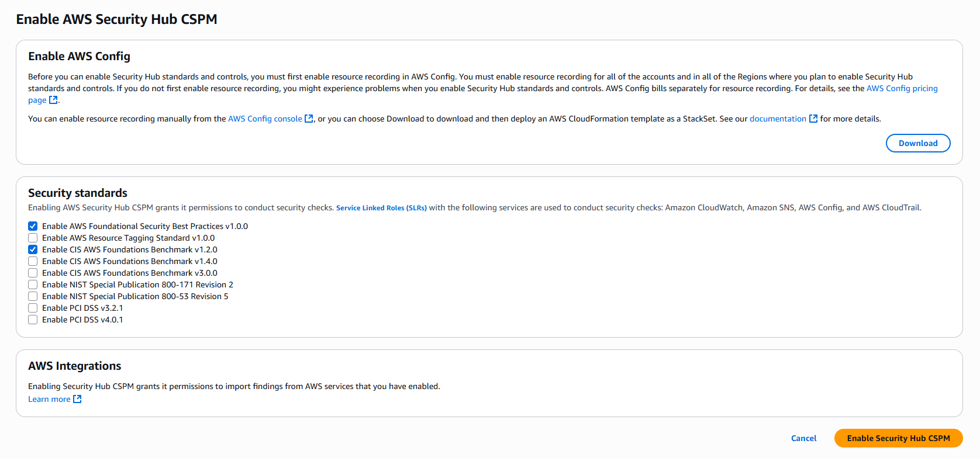980x458 pixels.
Task: Click text about importing findings from AWS services
Action: tap(234, 386)
